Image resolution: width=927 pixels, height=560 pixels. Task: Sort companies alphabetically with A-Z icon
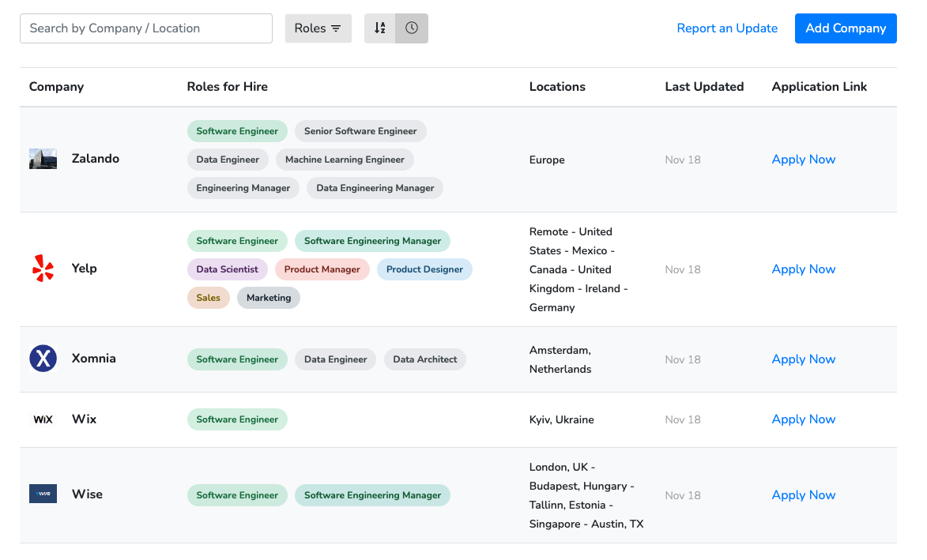[x=379, y=28]
